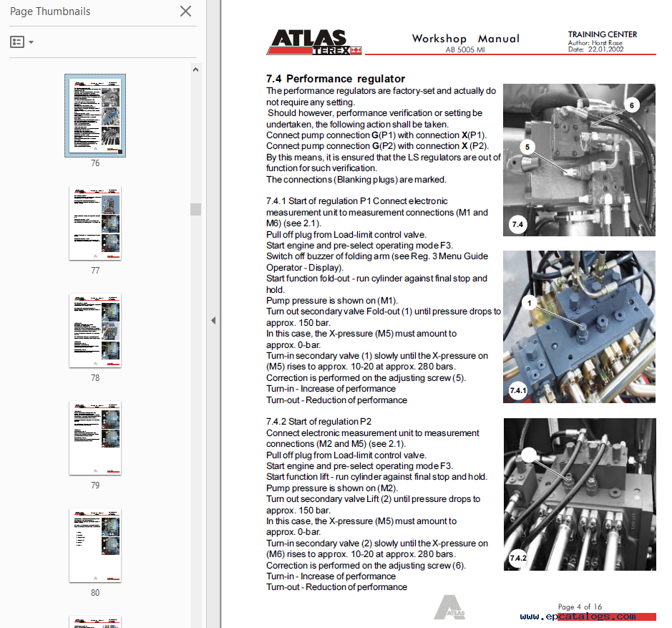The width and height of the screenshot is (672, 628).
Task: Click the page label 78
Action: [95, 378]
